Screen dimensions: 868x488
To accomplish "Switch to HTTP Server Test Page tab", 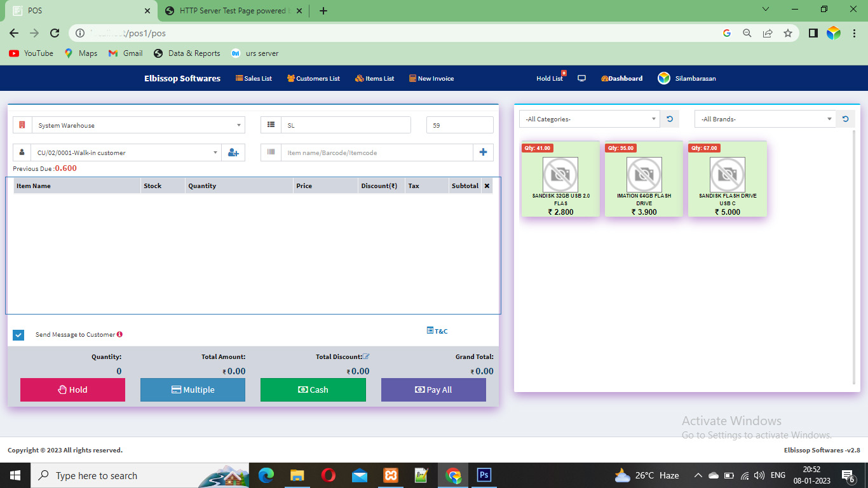I will [x=232, y=11].
